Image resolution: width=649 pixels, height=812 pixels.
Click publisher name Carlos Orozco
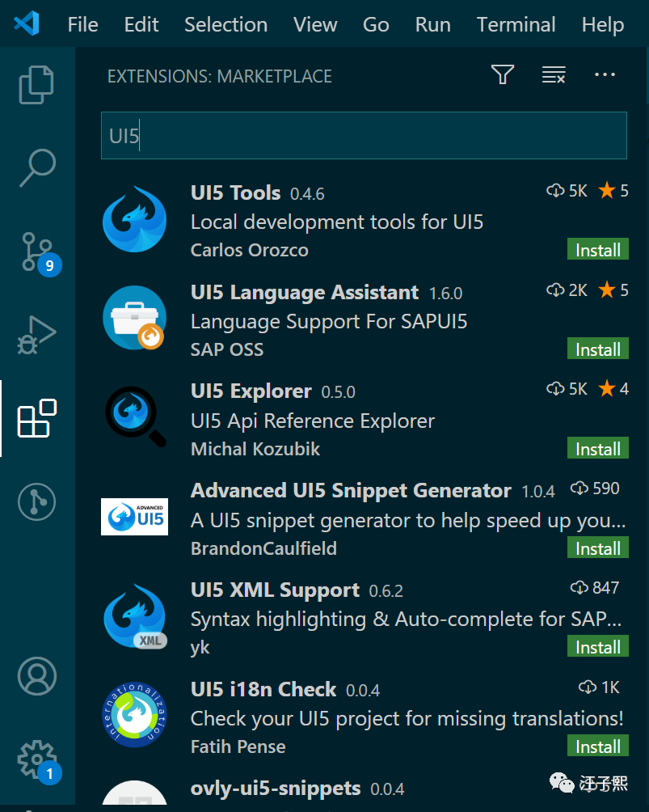coord(250,250)
